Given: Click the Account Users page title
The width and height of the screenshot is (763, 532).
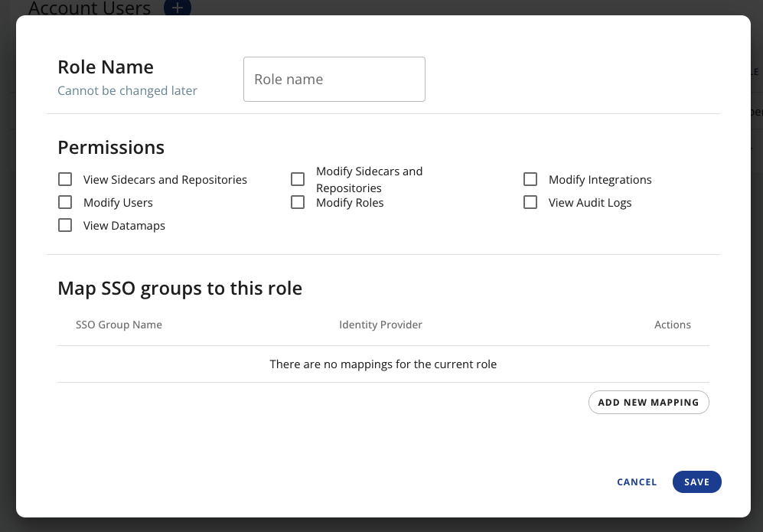Looking at the screenshot, I should click(89, 8).
